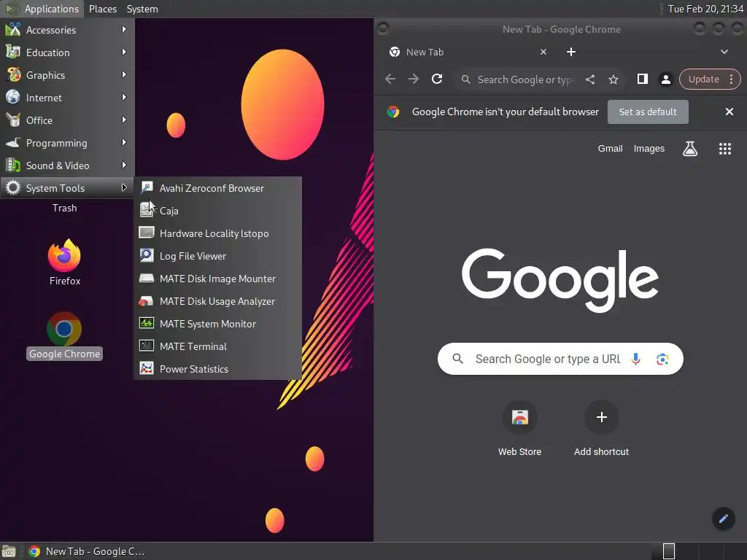The image size is (747, 560).
Task: Share this page icon in address bar
Action: 590,79
